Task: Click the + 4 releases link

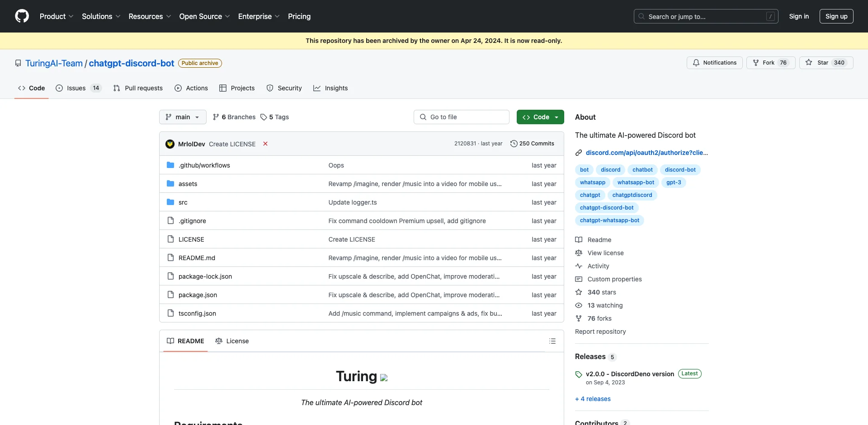Action: click(x=593, y=399)
